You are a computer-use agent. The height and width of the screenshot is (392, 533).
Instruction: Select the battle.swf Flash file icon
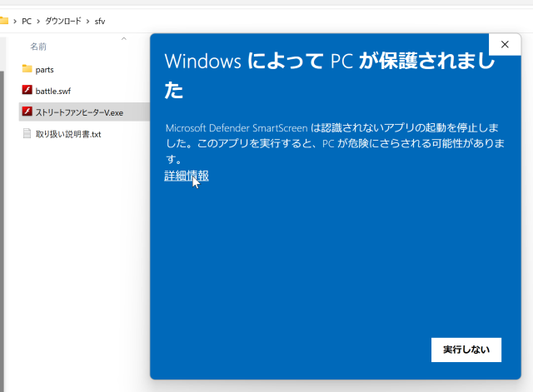[x=27, y=90]
